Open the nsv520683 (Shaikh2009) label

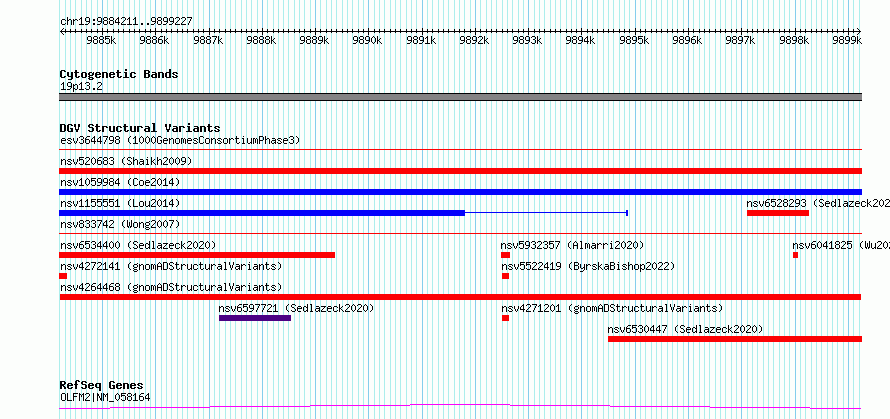click(126, 161)
